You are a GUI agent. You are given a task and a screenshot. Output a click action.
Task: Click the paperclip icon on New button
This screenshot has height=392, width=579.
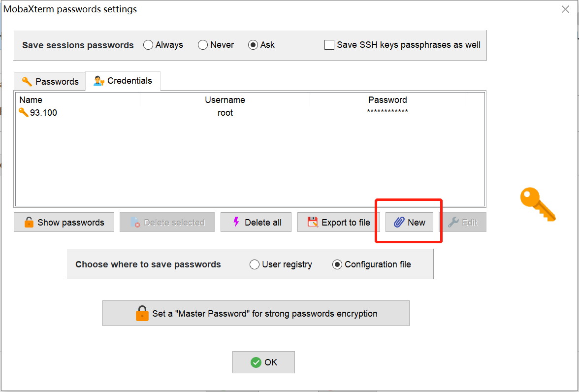(400, 222)
